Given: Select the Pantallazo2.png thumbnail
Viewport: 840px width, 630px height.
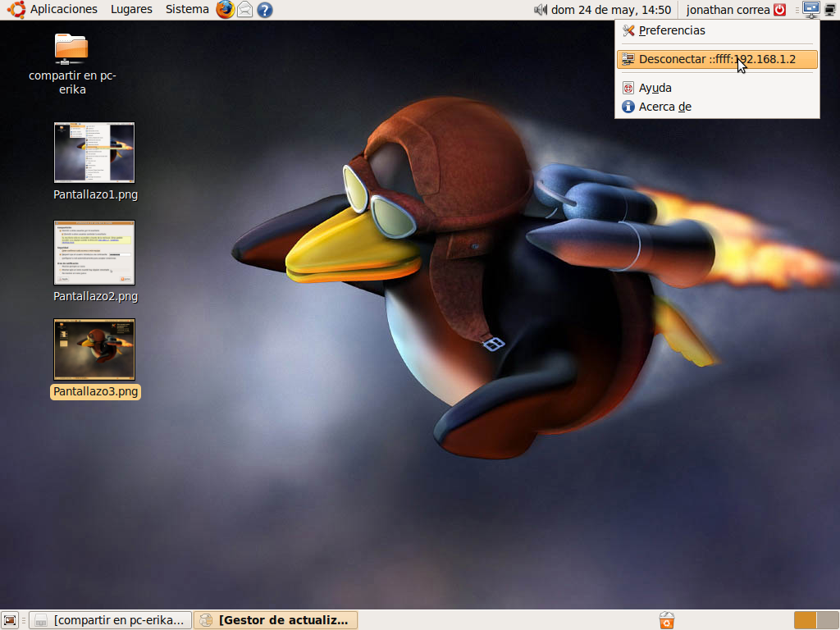Looking at the screenshot, I should [94, 253].
